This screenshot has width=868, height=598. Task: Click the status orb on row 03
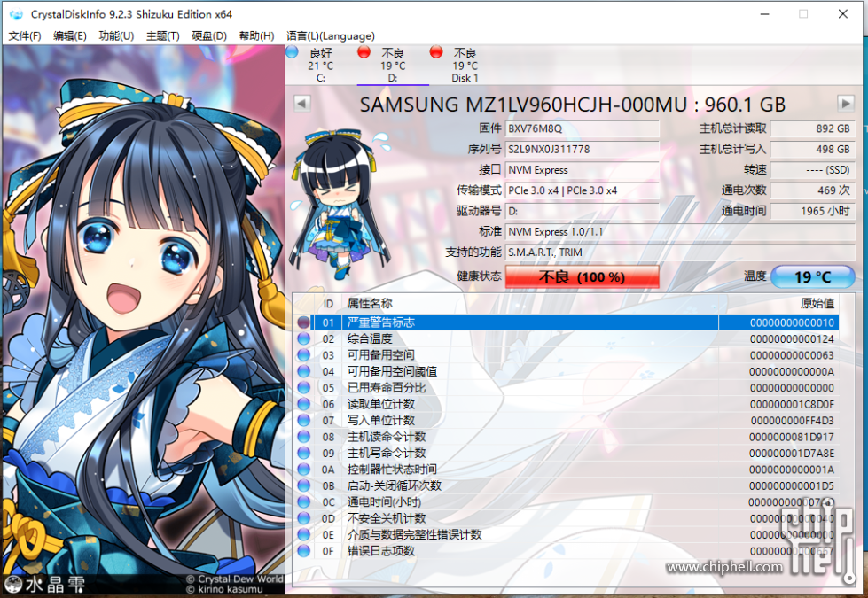click(303, 355)
